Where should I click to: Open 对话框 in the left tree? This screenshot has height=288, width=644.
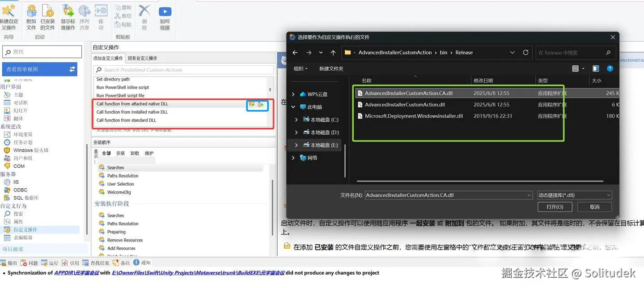coord(21,102)
